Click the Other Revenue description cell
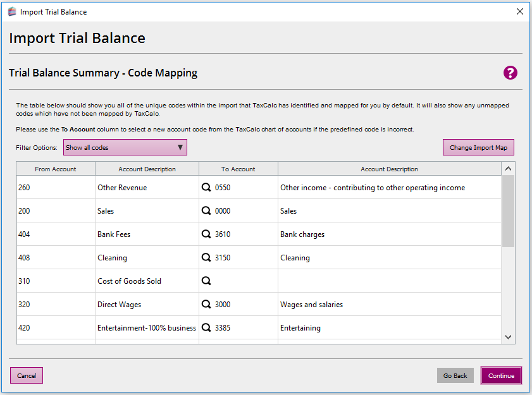 click(147, 187)
